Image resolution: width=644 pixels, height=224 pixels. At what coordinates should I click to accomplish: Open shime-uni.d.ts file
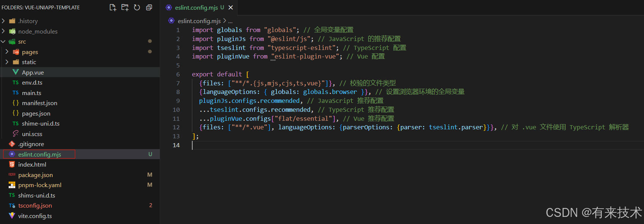tap(41, 123)
